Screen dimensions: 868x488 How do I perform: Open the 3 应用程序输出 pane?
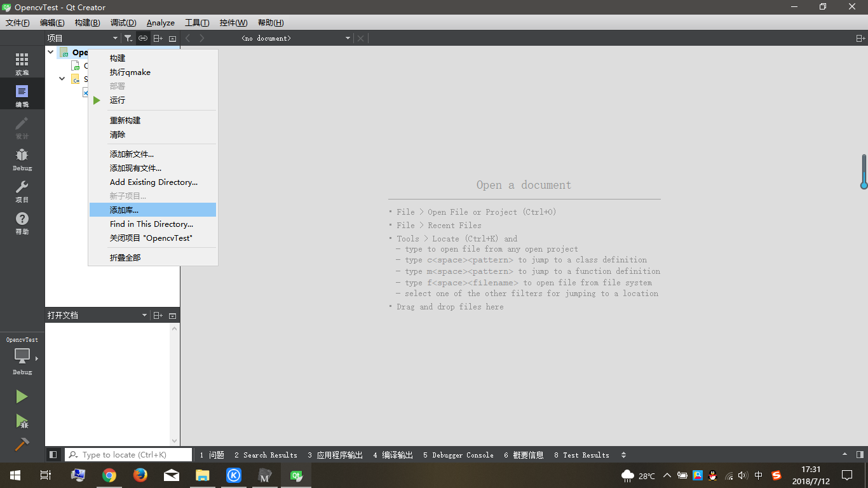pos(335,455)
